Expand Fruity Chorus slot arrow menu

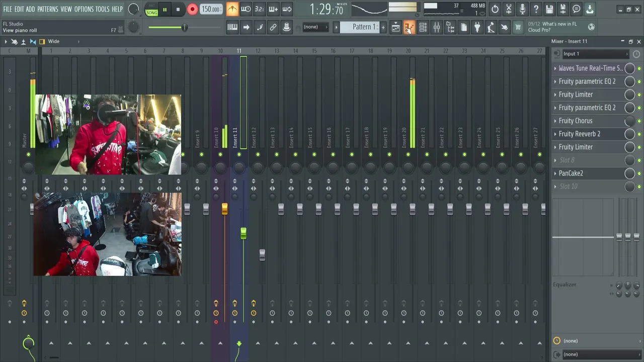555,121
